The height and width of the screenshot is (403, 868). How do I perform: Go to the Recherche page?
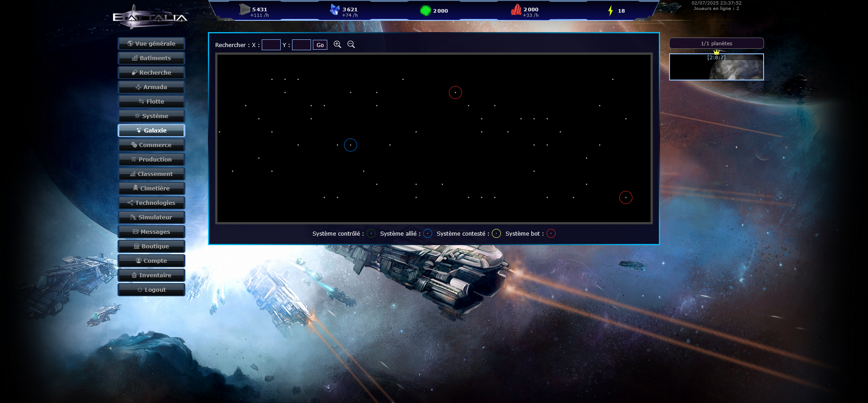pyautogui.click(x=151, y=72)
